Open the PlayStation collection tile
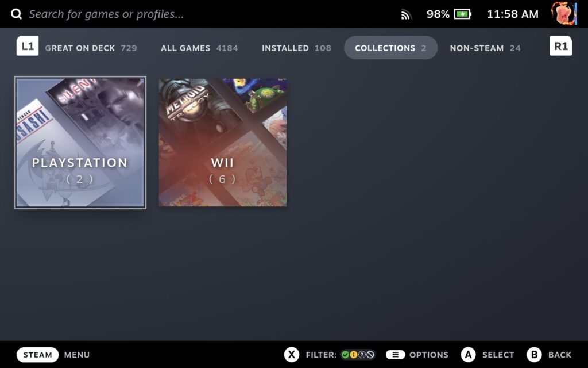Image resolution: width=588 pixels, height=368 pixels. tap(80, 143)
